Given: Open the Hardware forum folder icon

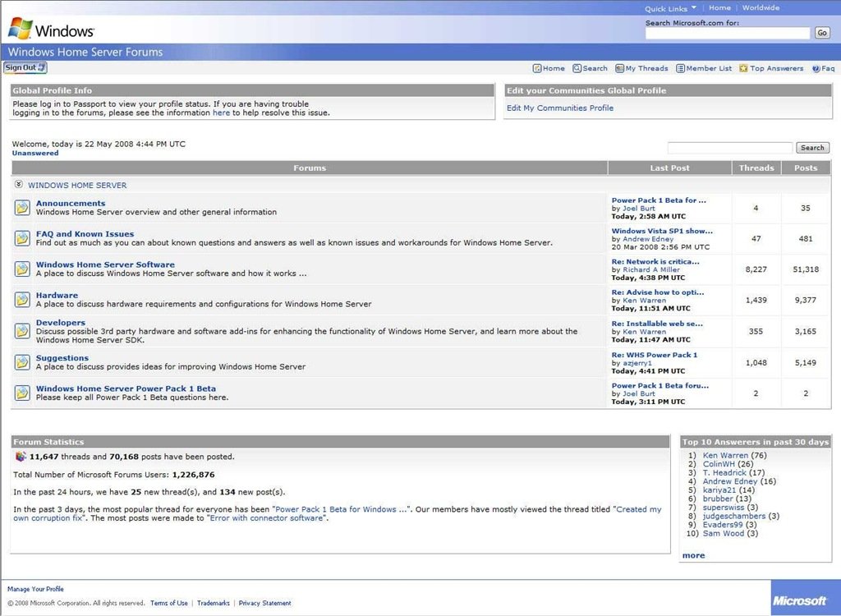Looking at the screenshot, I should (22, 300).
